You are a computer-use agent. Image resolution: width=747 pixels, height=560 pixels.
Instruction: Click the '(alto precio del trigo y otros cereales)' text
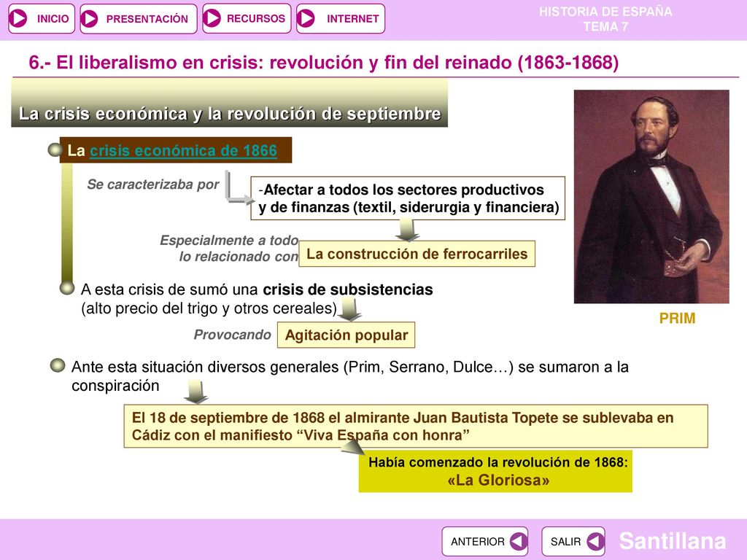click(x=209, y=308)
